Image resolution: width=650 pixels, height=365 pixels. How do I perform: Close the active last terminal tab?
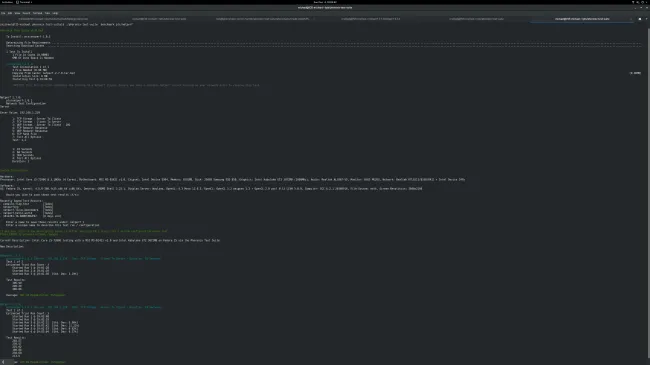coord(631,19)
